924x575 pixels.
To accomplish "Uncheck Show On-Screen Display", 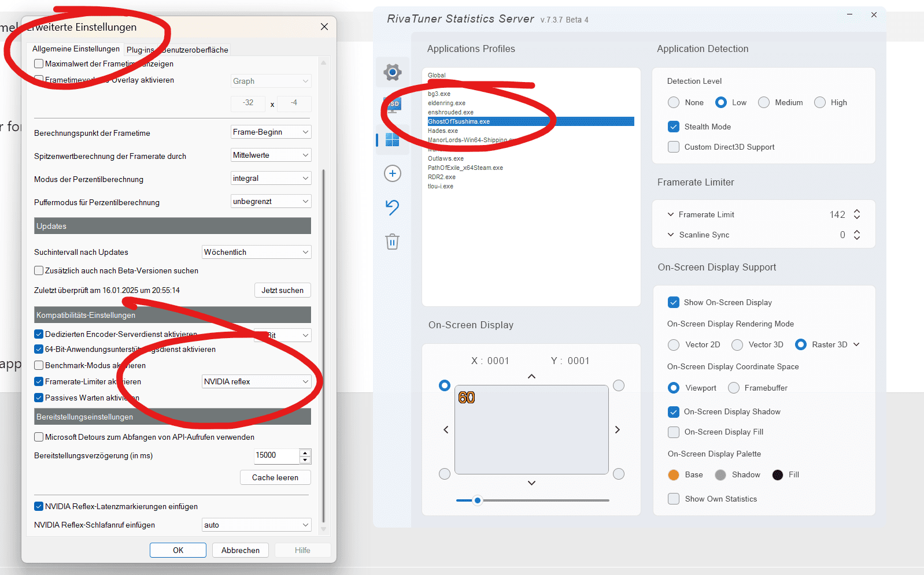I will [x=674, y=302].
